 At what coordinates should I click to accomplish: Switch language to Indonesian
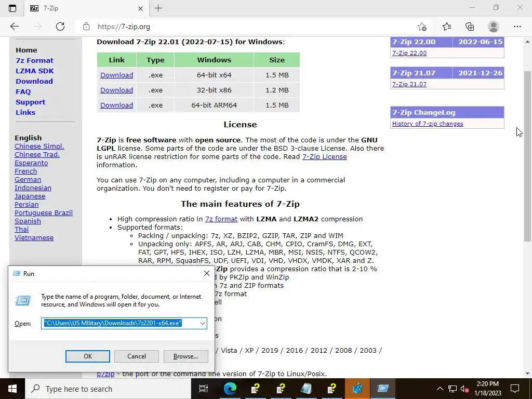coord(33,188)
